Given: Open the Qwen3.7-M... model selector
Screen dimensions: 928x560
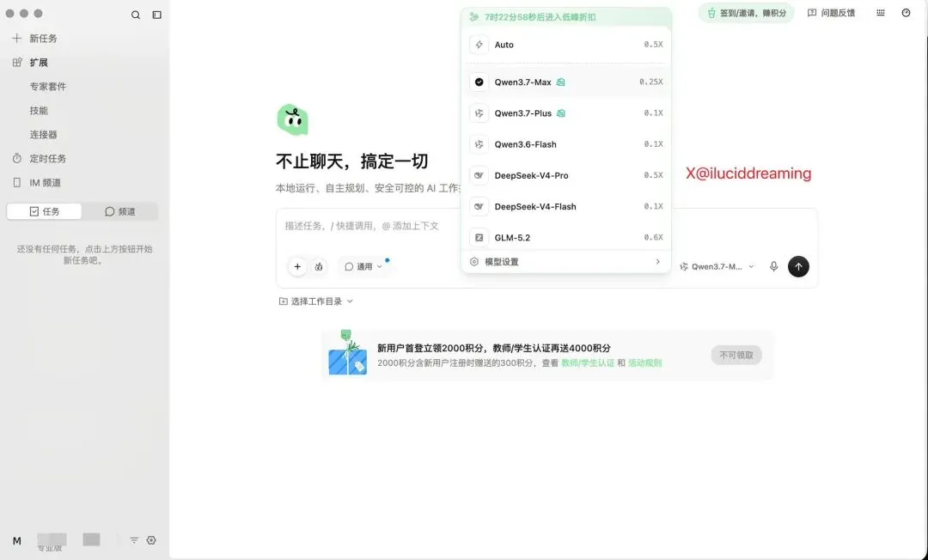Looking at the screenshot, I should [717, 267].
